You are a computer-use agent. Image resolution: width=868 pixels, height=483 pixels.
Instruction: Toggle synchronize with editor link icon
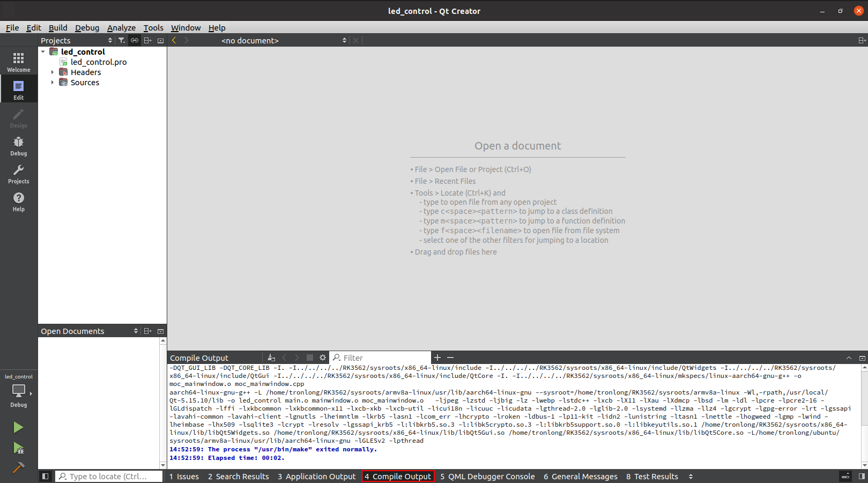point(135,40)
